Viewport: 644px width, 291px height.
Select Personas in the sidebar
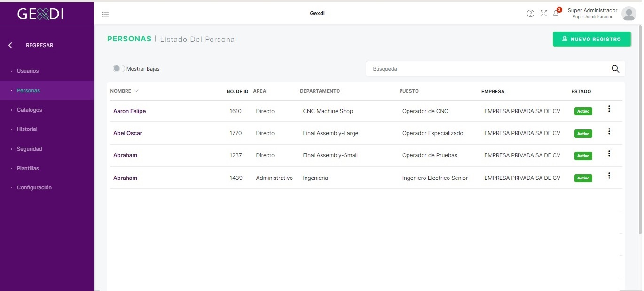point(28,90)
